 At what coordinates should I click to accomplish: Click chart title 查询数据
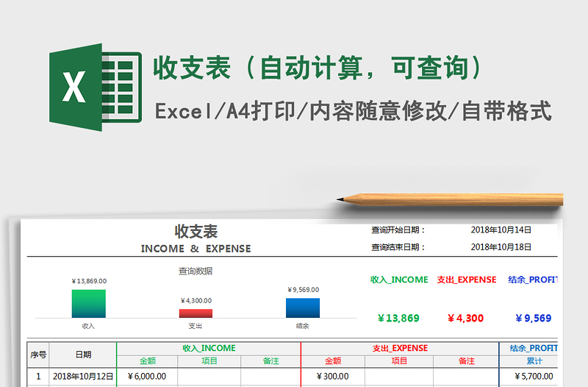[196, 271]
